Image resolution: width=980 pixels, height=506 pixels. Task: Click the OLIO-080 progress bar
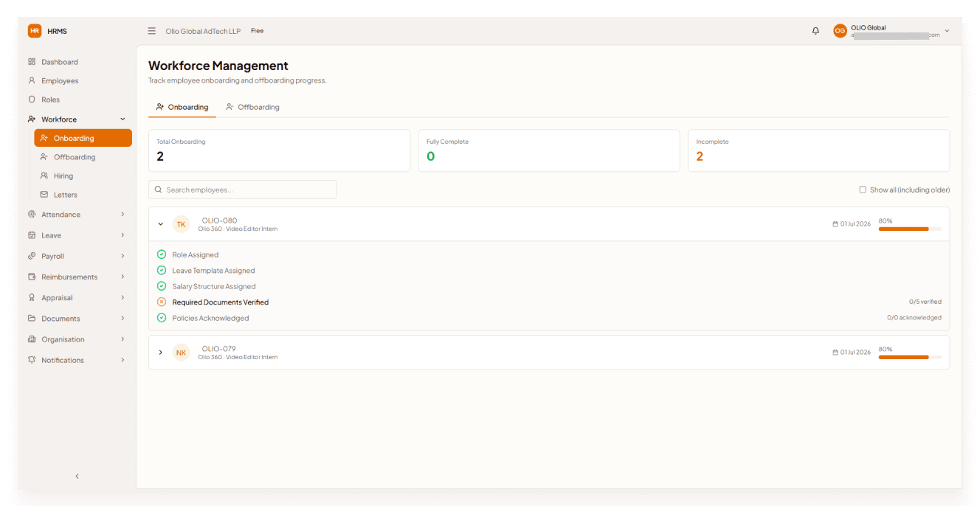coord(910,229)
